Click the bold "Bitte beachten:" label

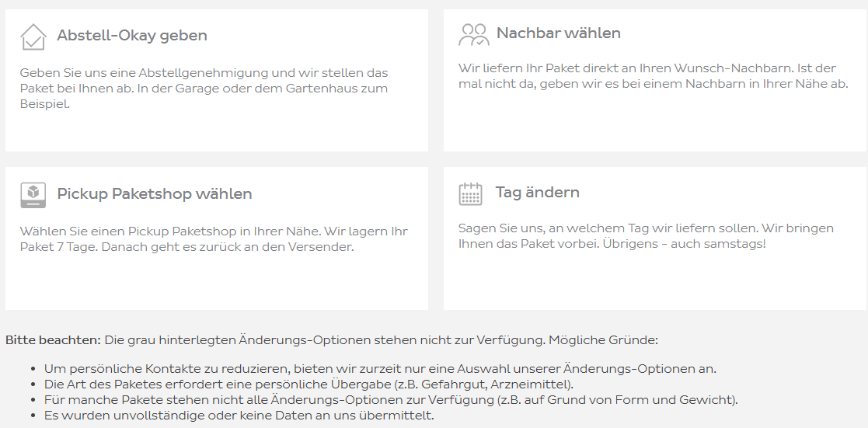[x=53, y=340]
